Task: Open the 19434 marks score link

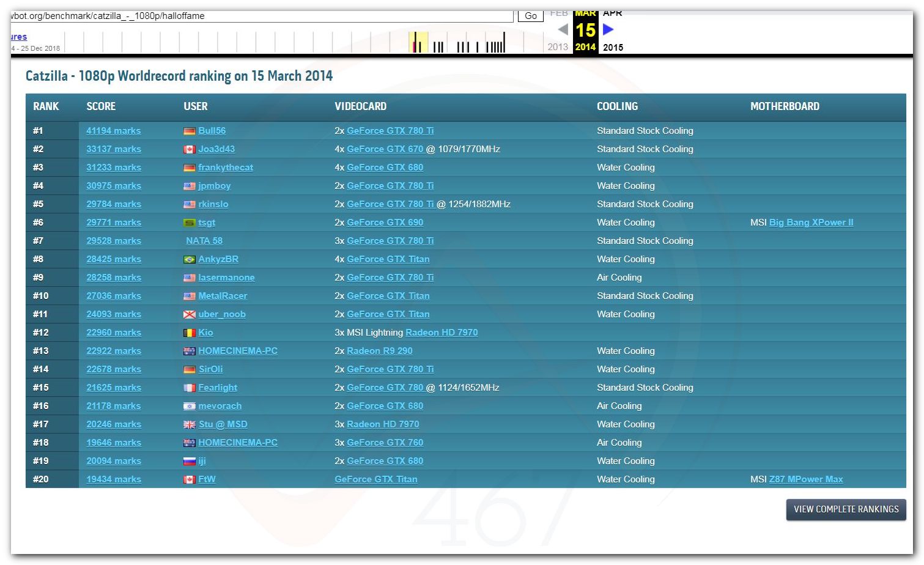Action: click(x=114, y=479)
